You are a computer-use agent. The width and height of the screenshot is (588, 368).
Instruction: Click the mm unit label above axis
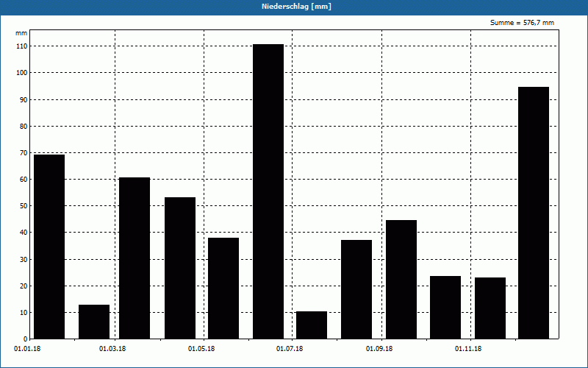point(21,33)
